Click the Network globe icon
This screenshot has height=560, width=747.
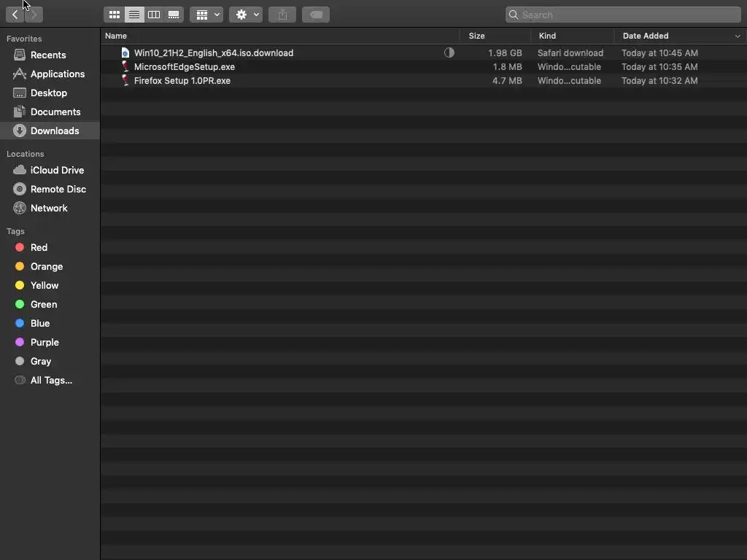pyautogui.click(x=20, y=208)
